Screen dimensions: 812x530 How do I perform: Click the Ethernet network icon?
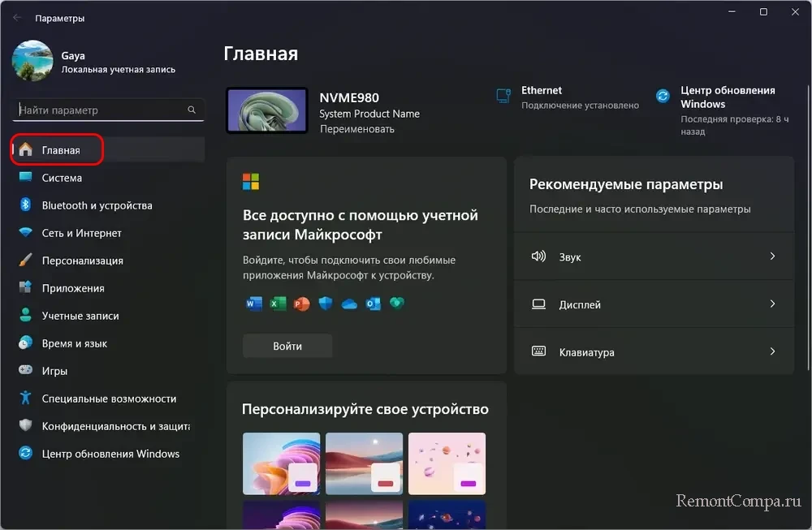tap(503, 97)
